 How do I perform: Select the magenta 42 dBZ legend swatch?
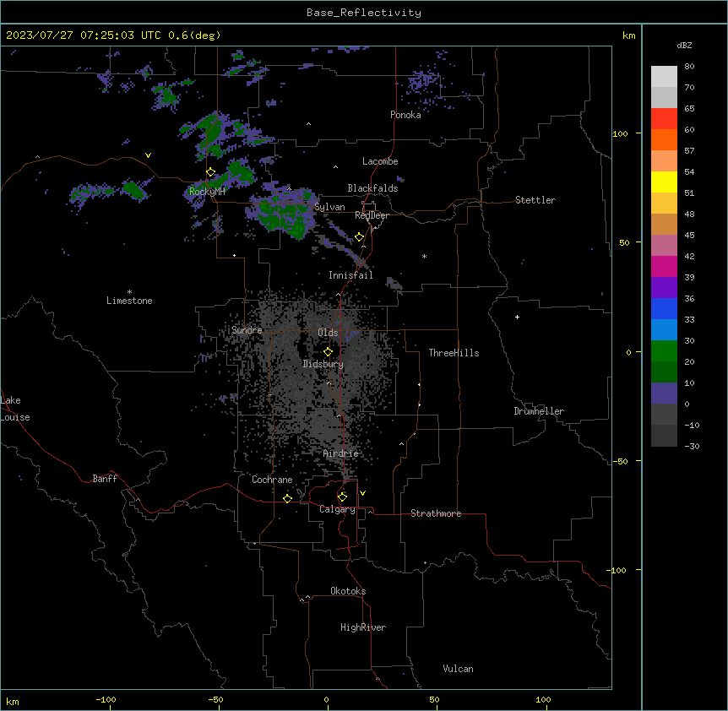tap(664, 266)
